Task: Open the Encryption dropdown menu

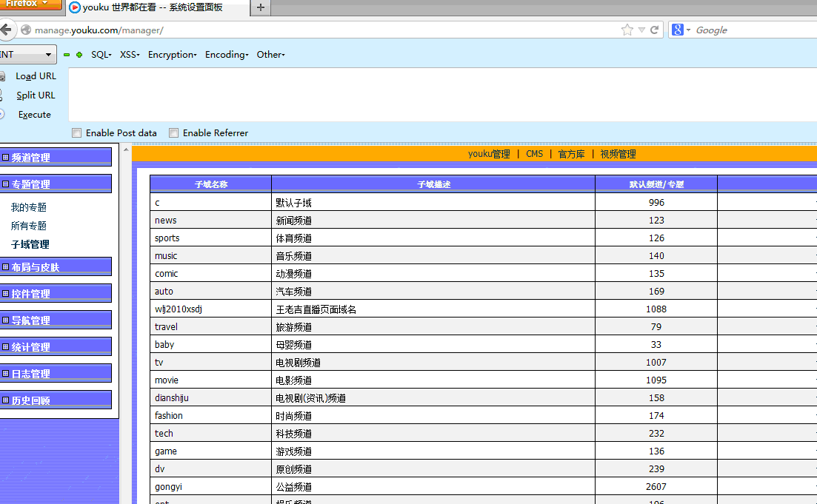Action: tap(172, 54)
